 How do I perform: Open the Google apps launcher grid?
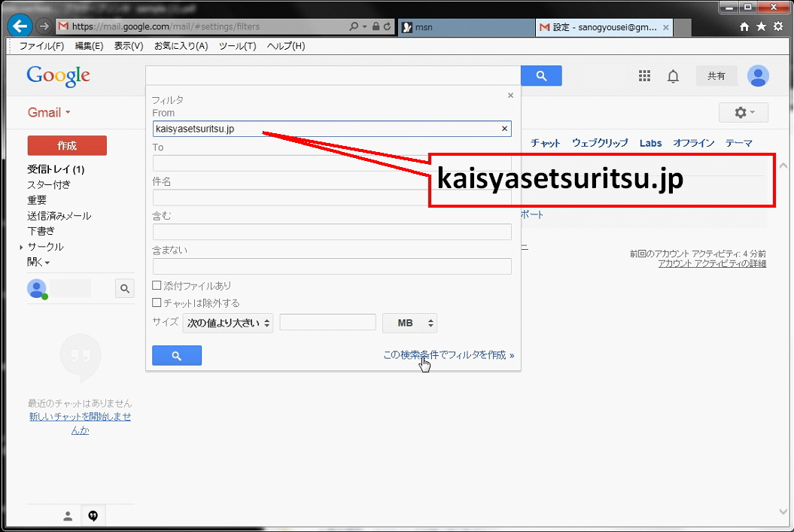coord(644,75)
